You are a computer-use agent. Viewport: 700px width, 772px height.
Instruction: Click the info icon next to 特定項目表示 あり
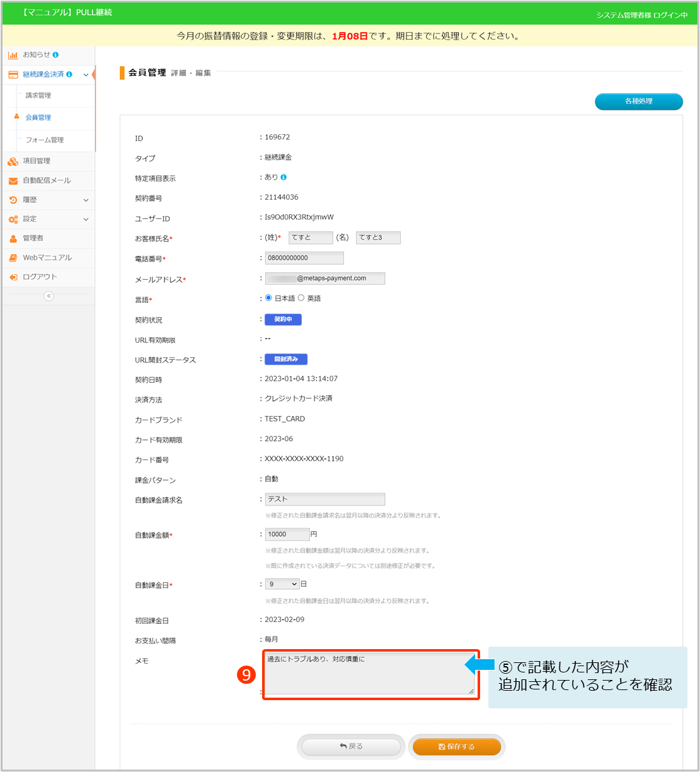[284, 178]
